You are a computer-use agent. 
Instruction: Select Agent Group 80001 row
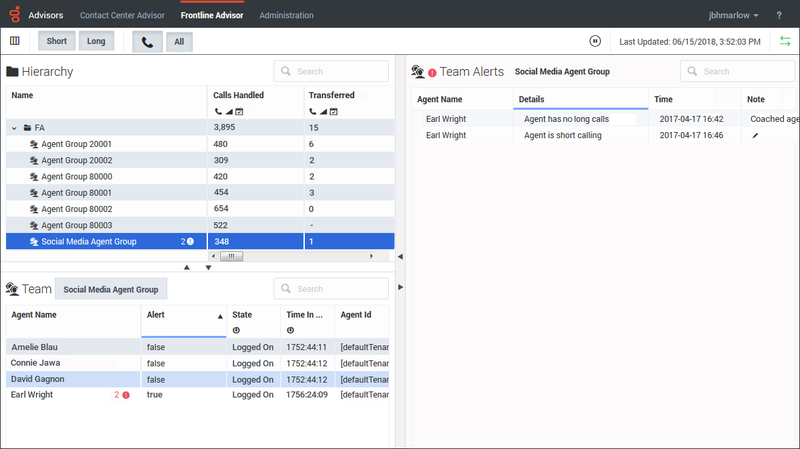click(x=200, y=193)
